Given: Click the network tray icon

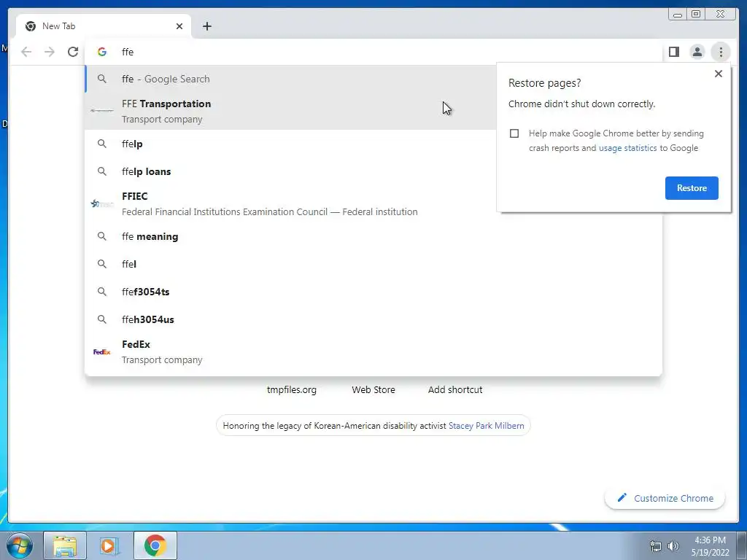Looking at the screenshot, I should point(656,546).
